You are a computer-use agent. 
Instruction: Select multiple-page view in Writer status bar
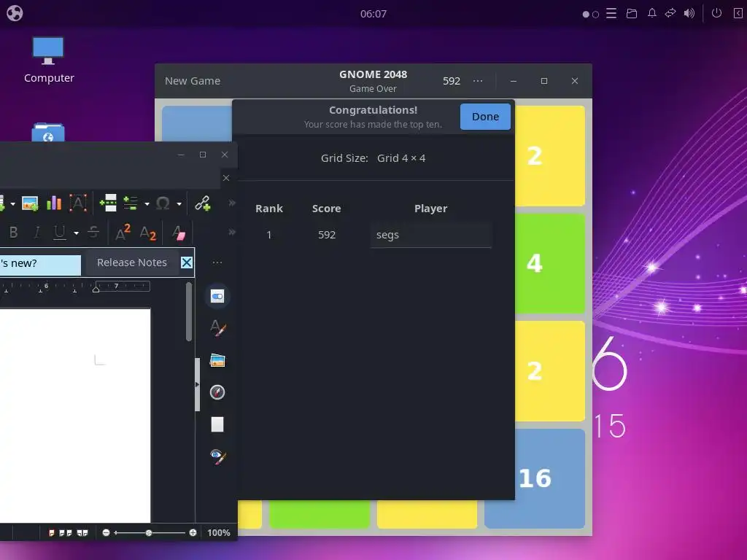[x=66, y=533]
